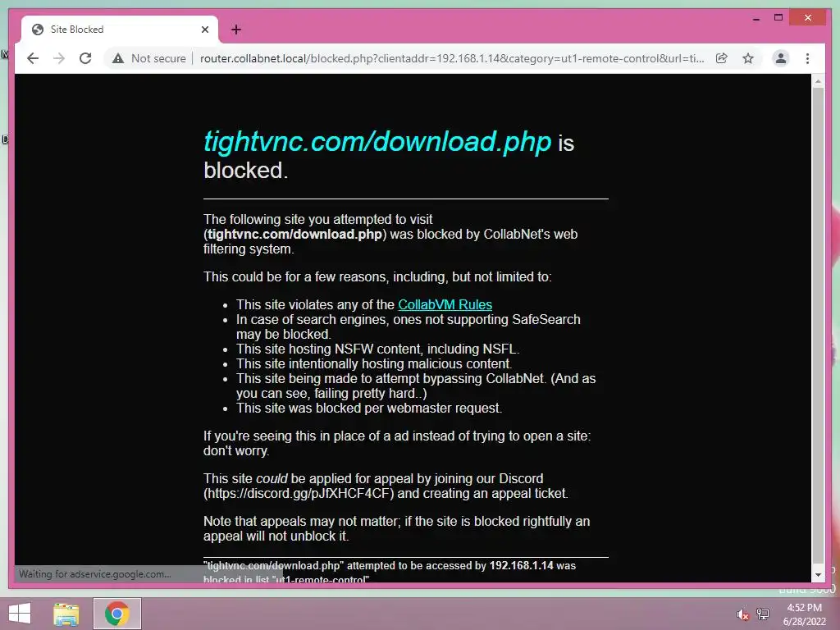Open the Chrome three-dot menu
Image resolution: width=840 pixels, height=630 pixels.
[807, 58]
